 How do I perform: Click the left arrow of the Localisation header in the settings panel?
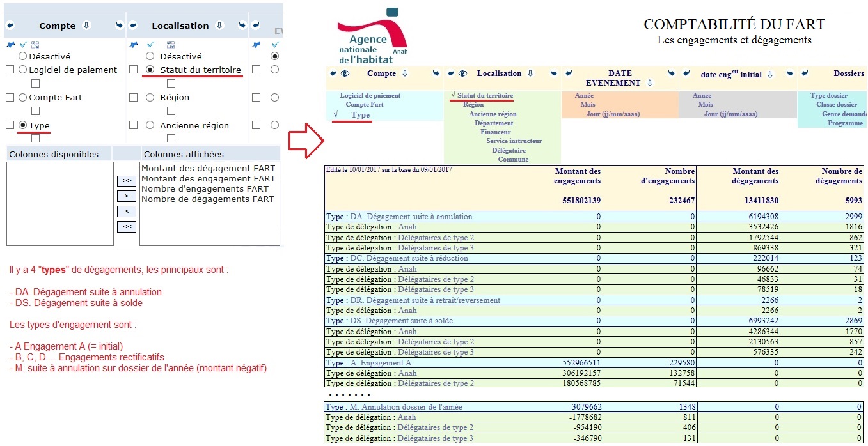click(133, 26)
